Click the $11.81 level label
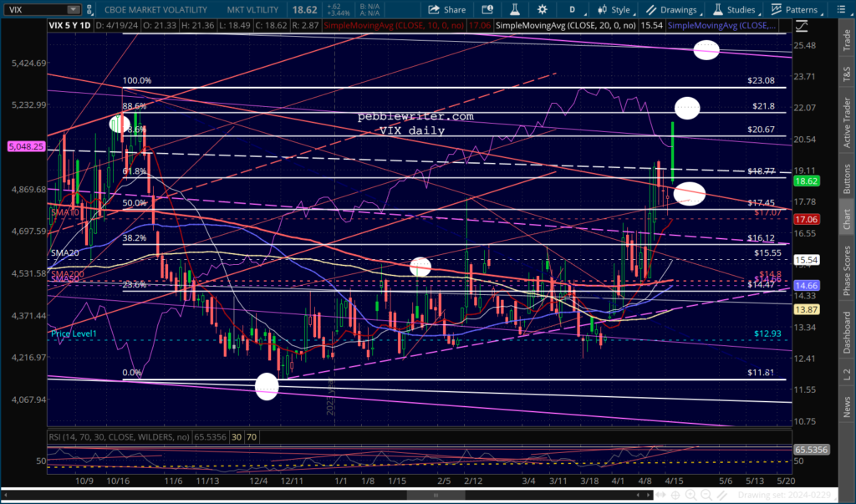This screenshot has width=856, height=504. (761, 373)
